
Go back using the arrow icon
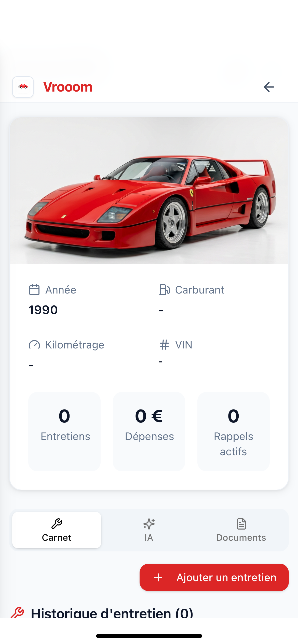pyautogui.click(x=269, y=87)
